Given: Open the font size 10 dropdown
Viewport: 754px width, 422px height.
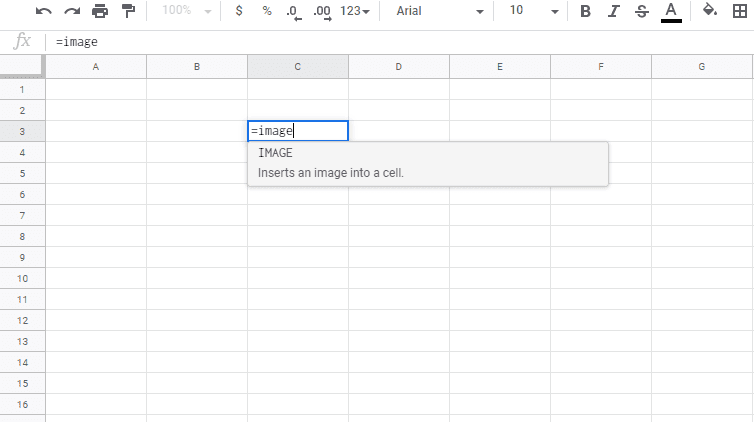Looking at the screenshot, I should [534, 11].
